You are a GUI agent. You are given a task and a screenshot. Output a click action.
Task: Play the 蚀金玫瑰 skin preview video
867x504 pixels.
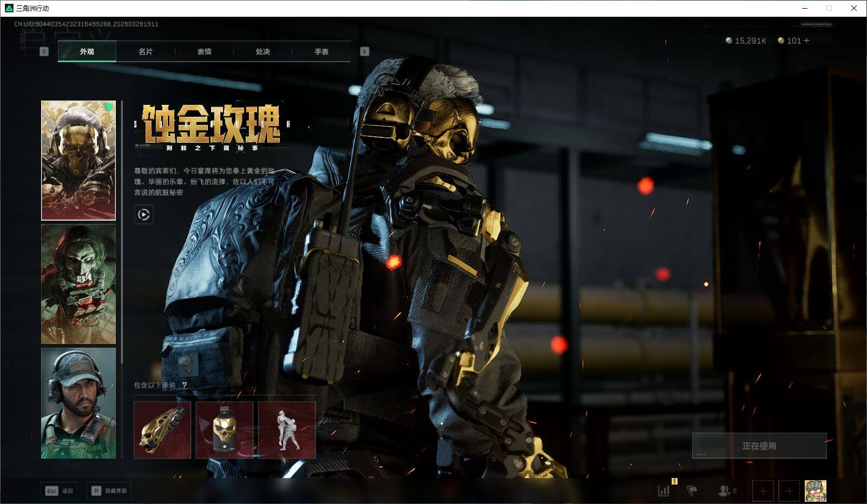[144, 215]
